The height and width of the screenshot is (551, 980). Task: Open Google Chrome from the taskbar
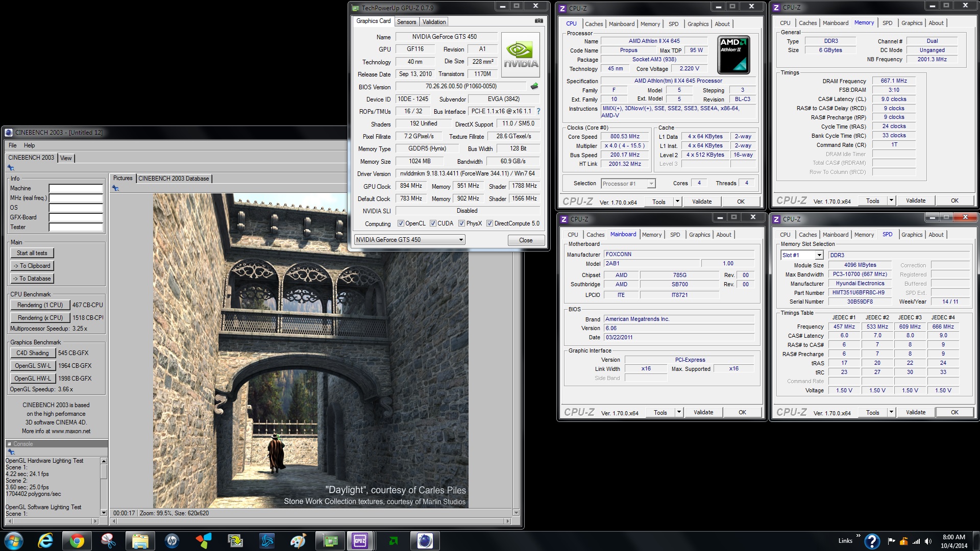[77, 541]
